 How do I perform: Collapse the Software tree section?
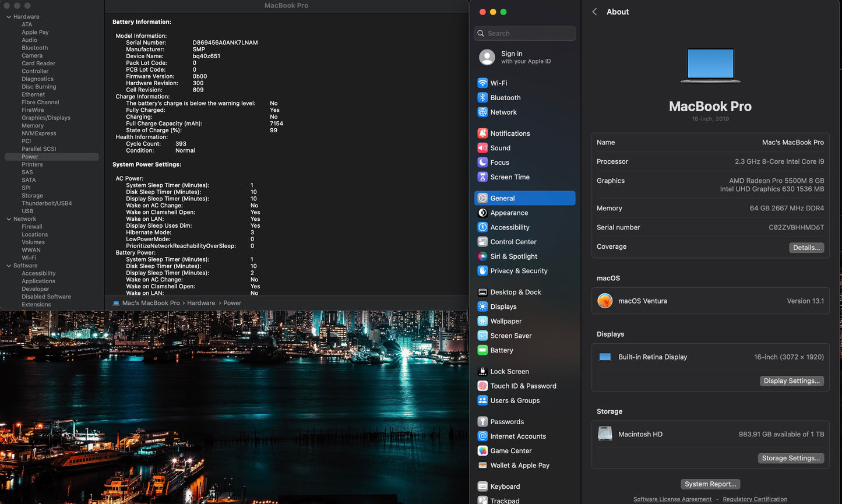coord(9,266)
